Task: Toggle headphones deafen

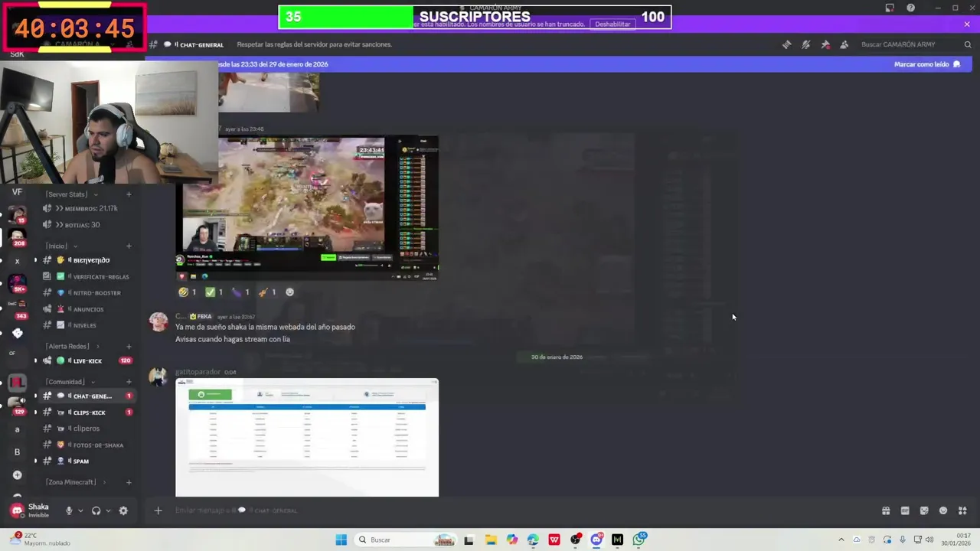Action: click(96, 510)
